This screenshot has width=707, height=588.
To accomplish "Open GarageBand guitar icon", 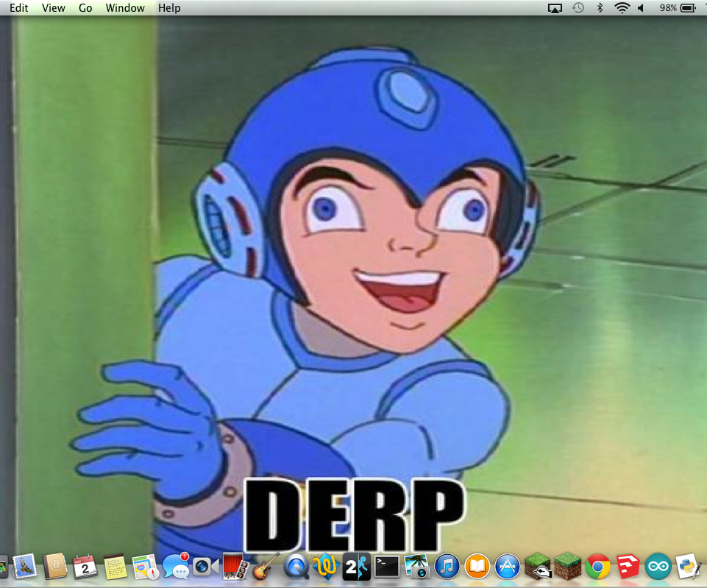I will coord(266,567).
